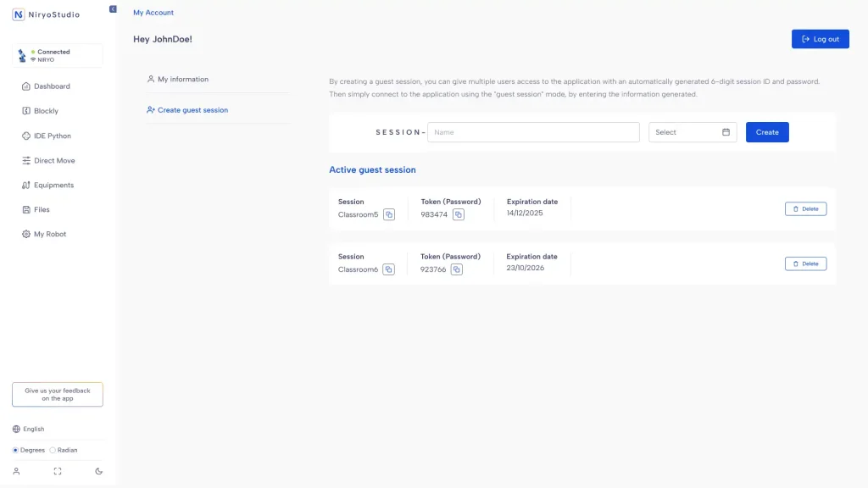Copy token 923766 to clipboard
This screenshot has width=868, height=488.
tap(457, 269)
